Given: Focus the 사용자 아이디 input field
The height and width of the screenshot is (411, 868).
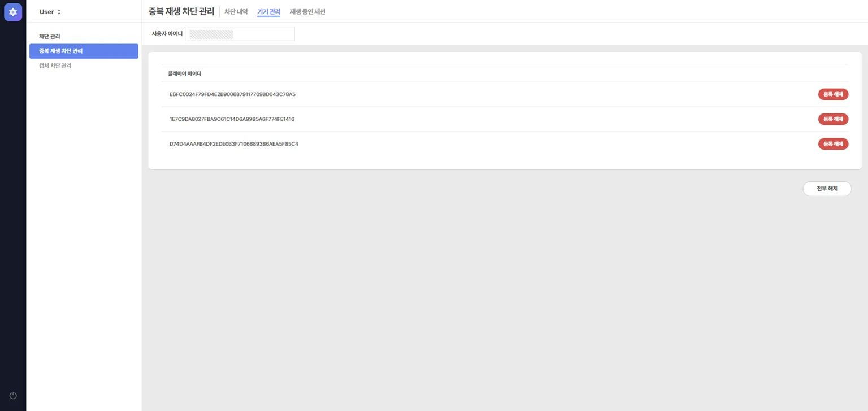Looking at the screenshot, I should (240, 34).
